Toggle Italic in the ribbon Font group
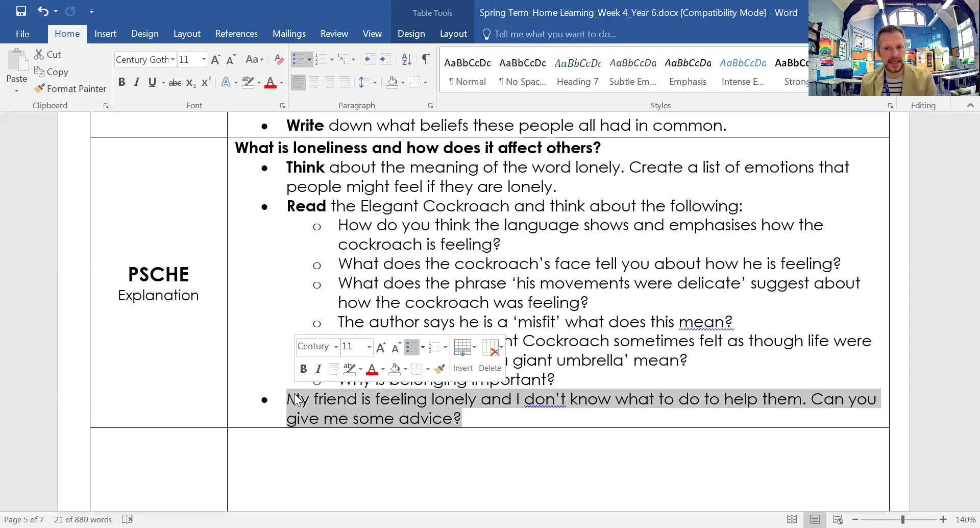The image size is (980, 528). coord(137,82)
